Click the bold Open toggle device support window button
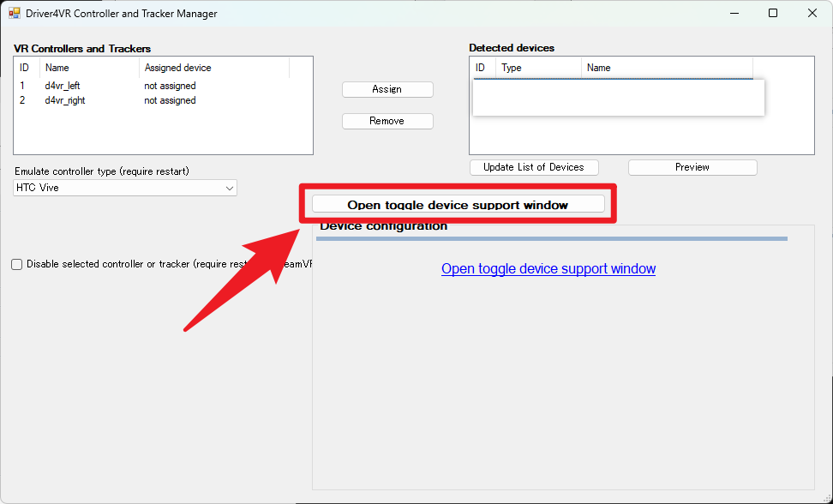This screenshot has width=833, height=504. (458, 204)
